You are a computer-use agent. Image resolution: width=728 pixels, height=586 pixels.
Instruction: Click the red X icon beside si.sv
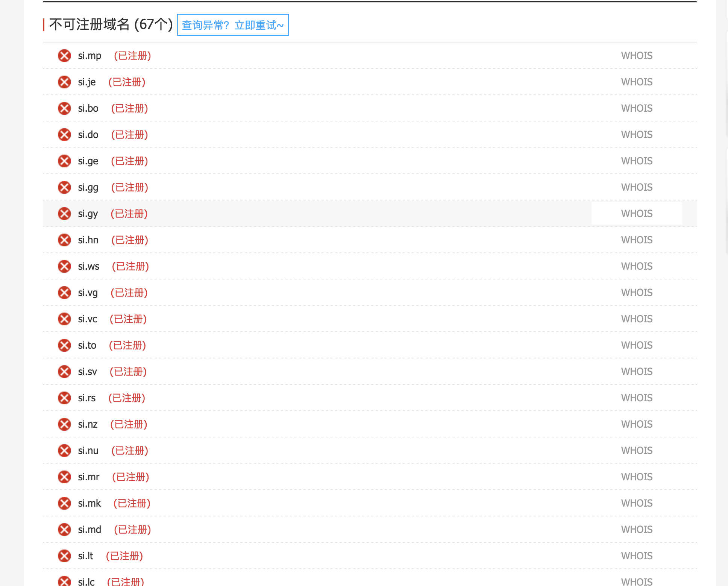tap(64, 372)
